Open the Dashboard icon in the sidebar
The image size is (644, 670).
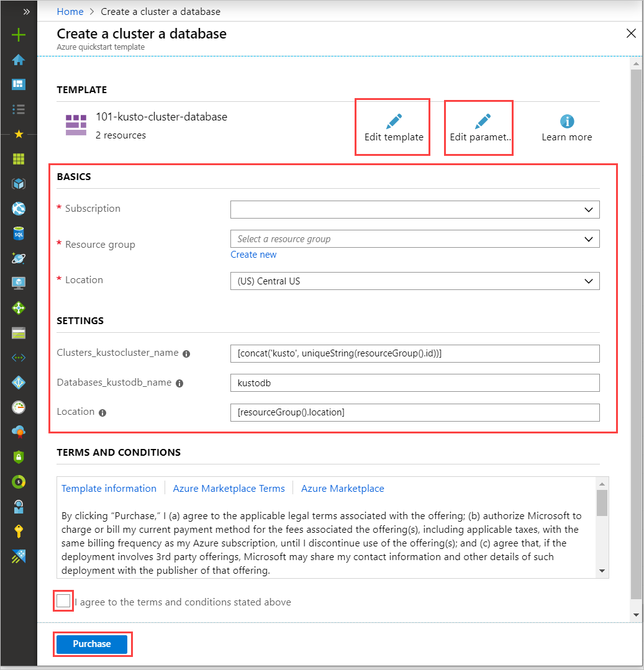pyautogui.click(x=19, y=84)
